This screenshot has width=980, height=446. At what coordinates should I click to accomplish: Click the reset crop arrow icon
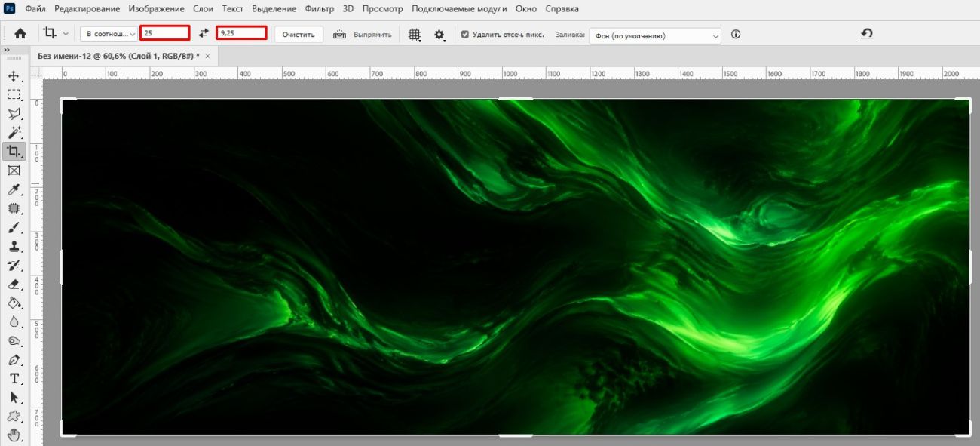click(867, 34)
